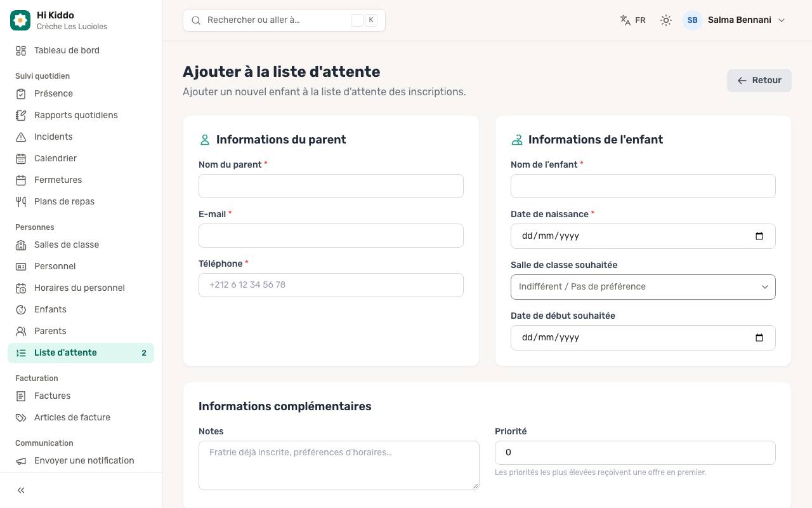Open Parents page
The width and height of the screenshot is (812, 508).
81,331
